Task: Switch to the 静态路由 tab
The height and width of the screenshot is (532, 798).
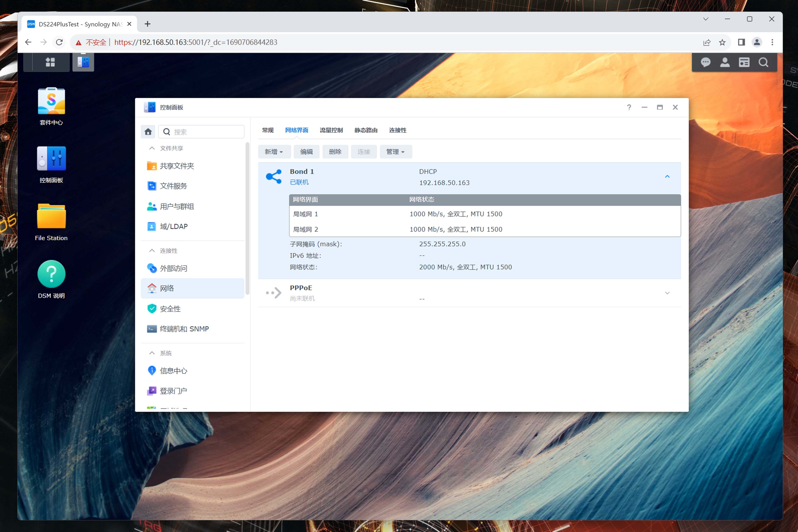Action: click(x=366, y=130)
